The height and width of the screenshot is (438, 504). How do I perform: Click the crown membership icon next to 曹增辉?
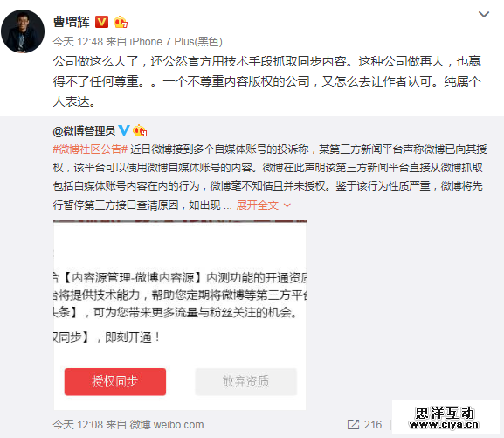tap(121, 22)
